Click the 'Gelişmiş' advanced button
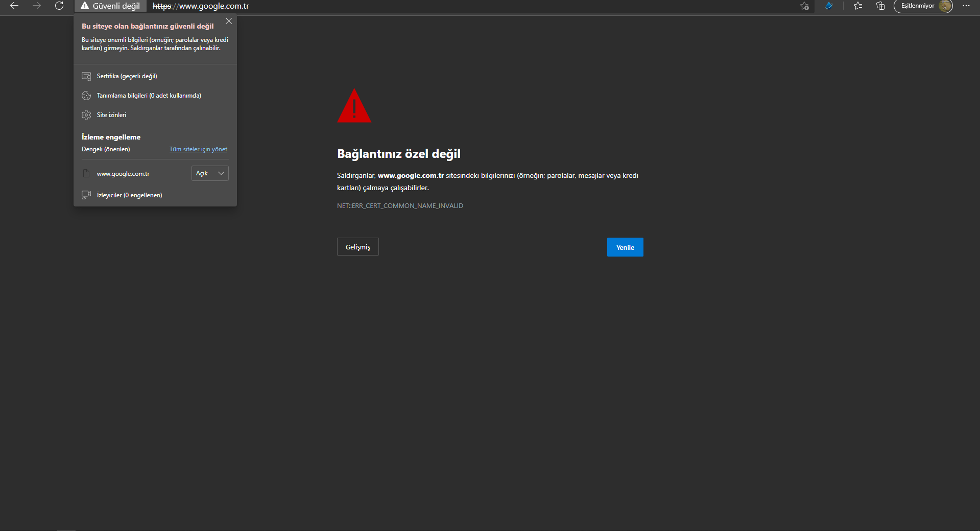Screen dimensions: 980x531 click(357, 247)
